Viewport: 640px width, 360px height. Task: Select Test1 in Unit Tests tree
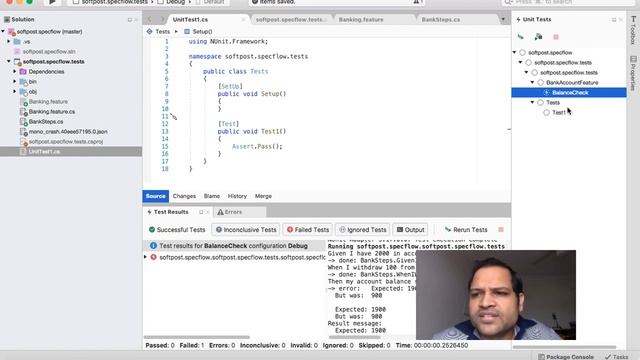point(559,113)
